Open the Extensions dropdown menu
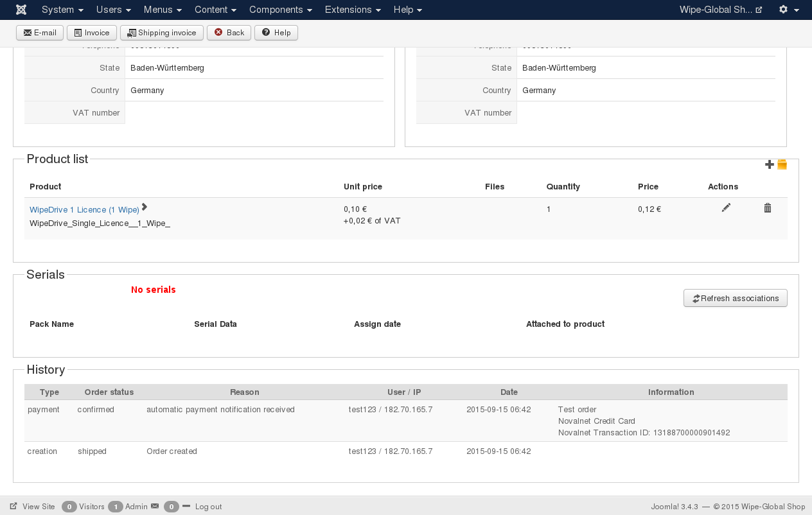812x515 pixels. click(353, 10)
